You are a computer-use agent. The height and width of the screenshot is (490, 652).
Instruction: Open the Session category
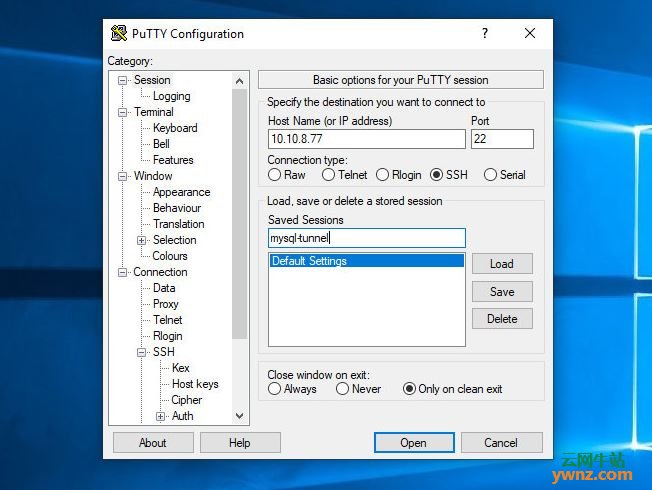click(x=152, y=80)
